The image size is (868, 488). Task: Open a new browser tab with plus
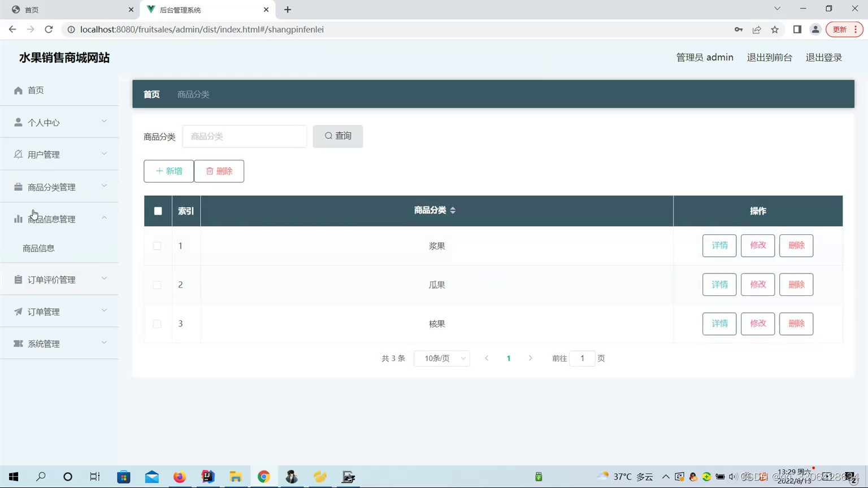pyautogui.click(x=288, y=10)
